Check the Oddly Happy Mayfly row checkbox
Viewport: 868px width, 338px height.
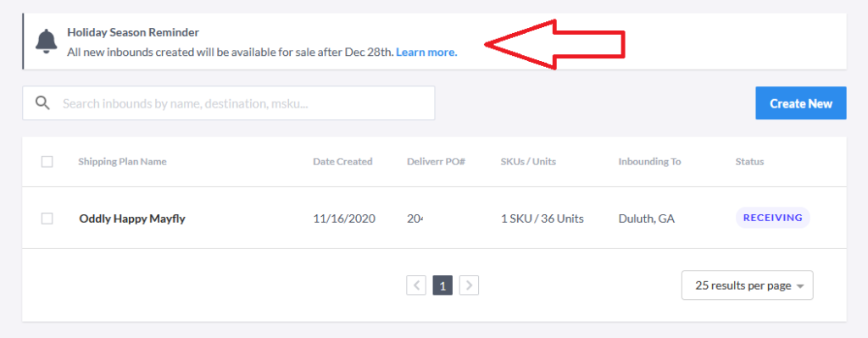click(x=47, y=219)
